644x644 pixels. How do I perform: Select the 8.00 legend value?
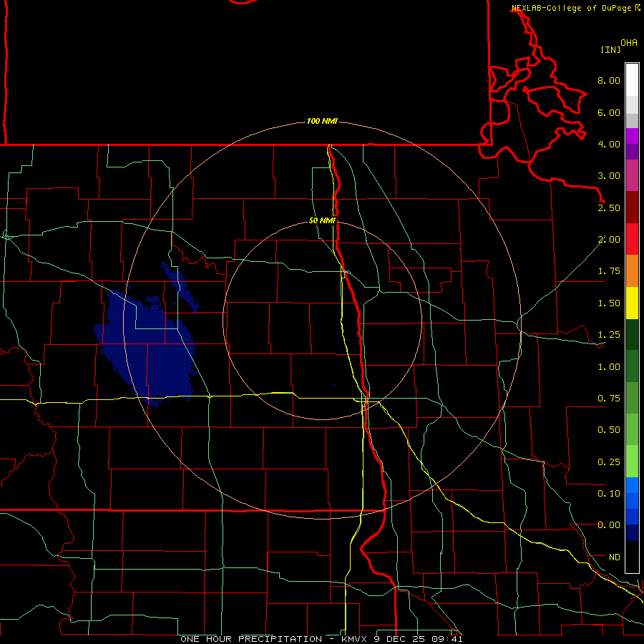click(x=609, y=80)
